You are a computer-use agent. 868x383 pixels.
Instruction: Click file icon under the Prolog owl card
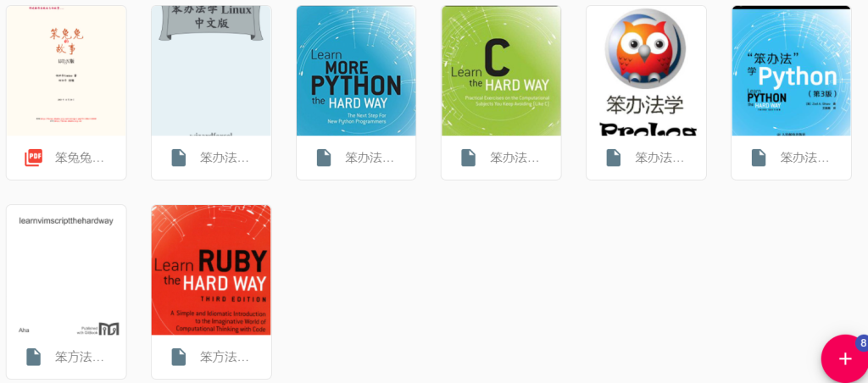pos(614,158)
